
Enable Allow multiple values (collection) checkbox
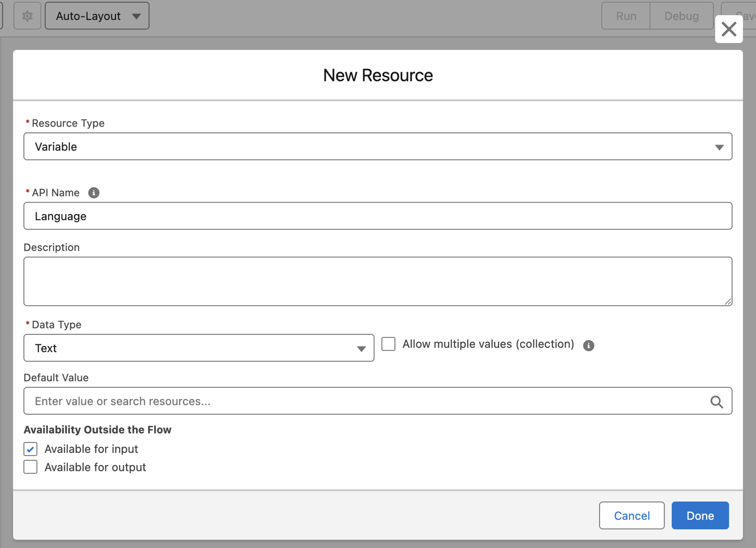[x=388, y=344]
